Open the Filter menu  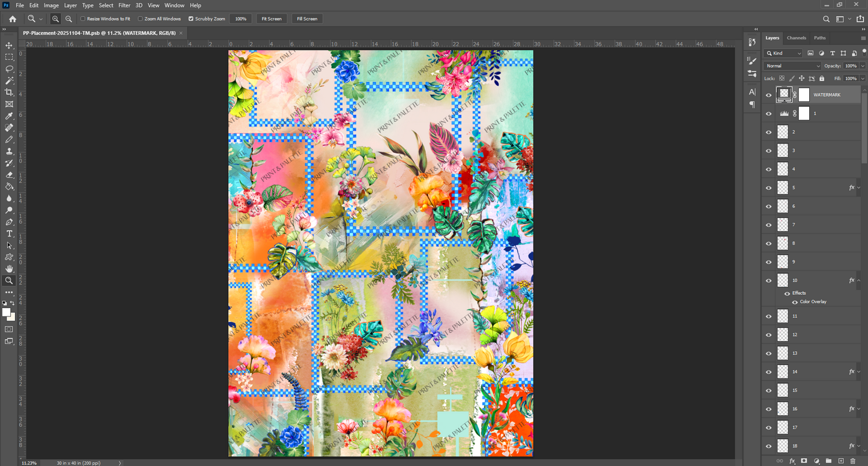tap(124, 5)
